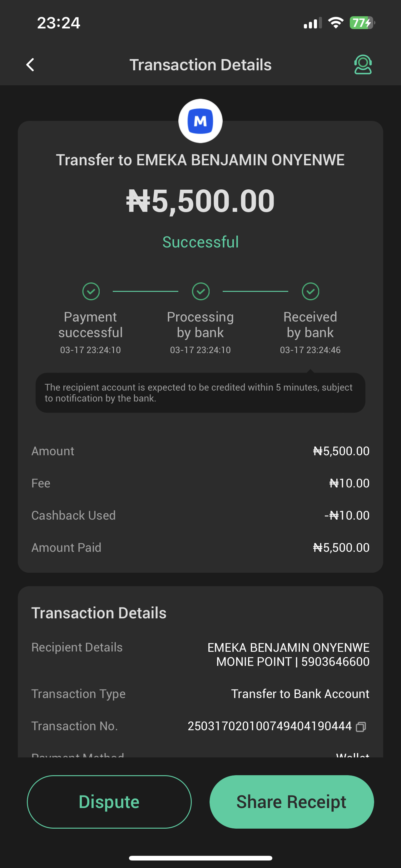This screenshot has height=868, width=401.
Task: Copy the transaction number
Action: [361, 727]
